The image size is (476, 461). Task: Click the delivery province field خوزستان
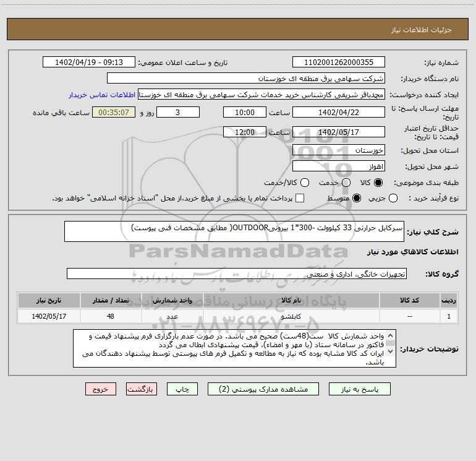pos(339,150)
